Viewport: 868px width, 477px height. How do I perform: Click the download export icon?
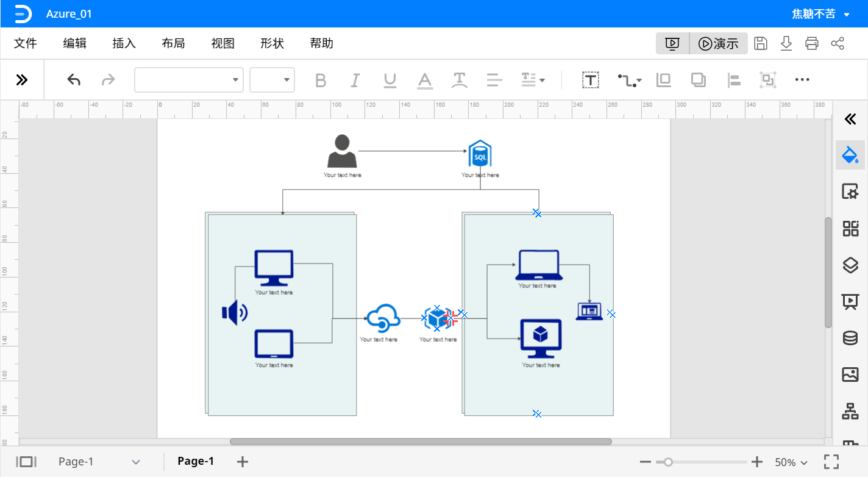click(x=786, y=43)
